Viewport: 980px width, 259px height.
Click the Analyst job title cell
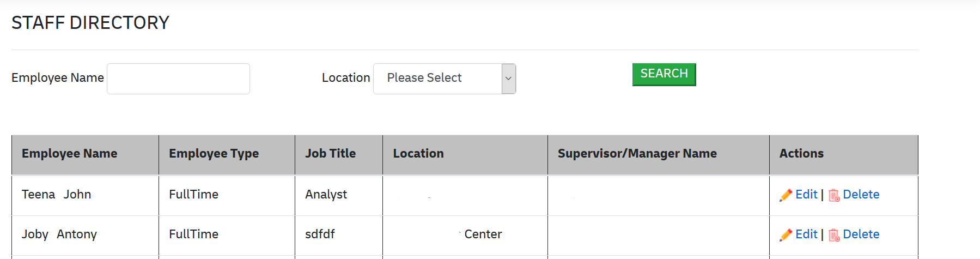[x=326, y=195]
